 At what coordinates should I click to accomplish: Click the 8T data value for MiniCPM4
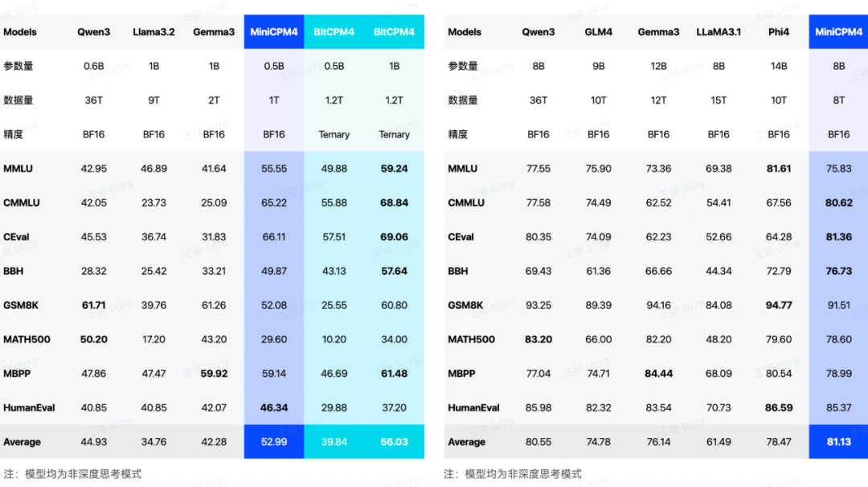[838, 100]
